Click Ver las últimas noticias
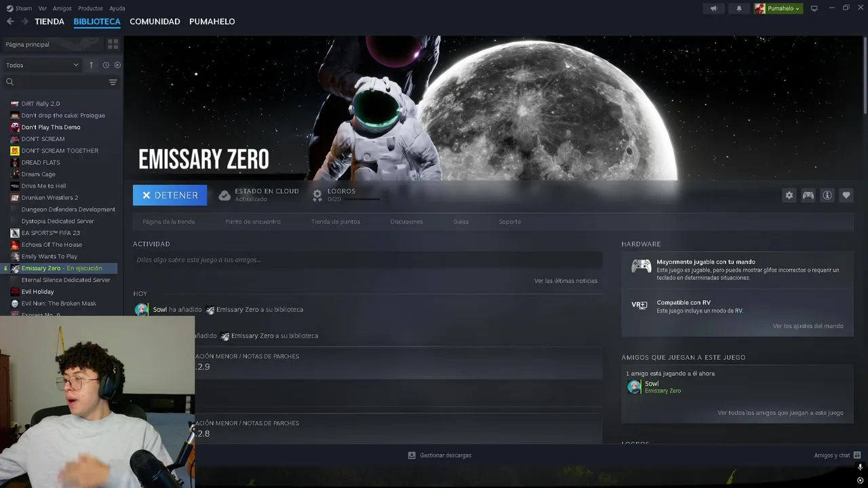The height and width of the screenshot is (488, 868). [566, 281]
